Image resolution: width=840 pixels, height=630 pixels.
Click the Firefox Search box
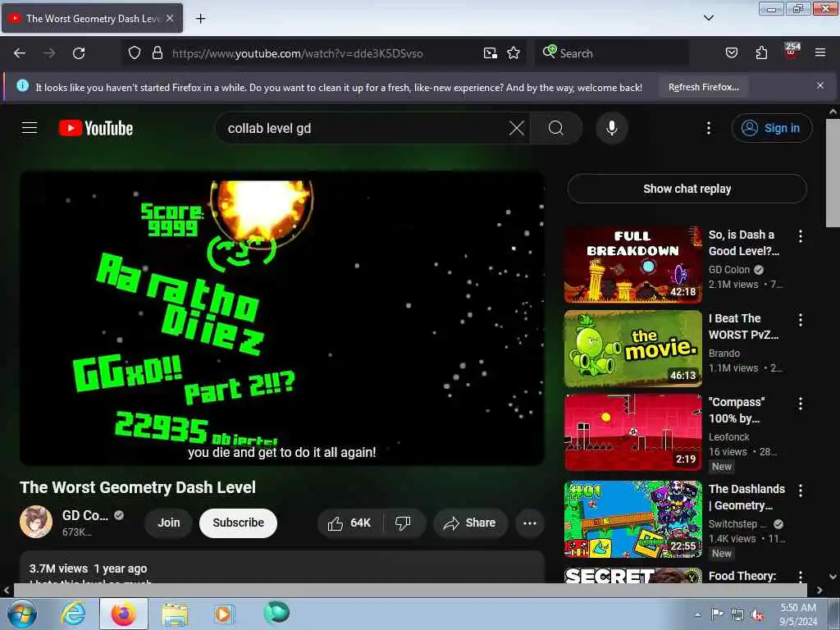coord(612,53)
